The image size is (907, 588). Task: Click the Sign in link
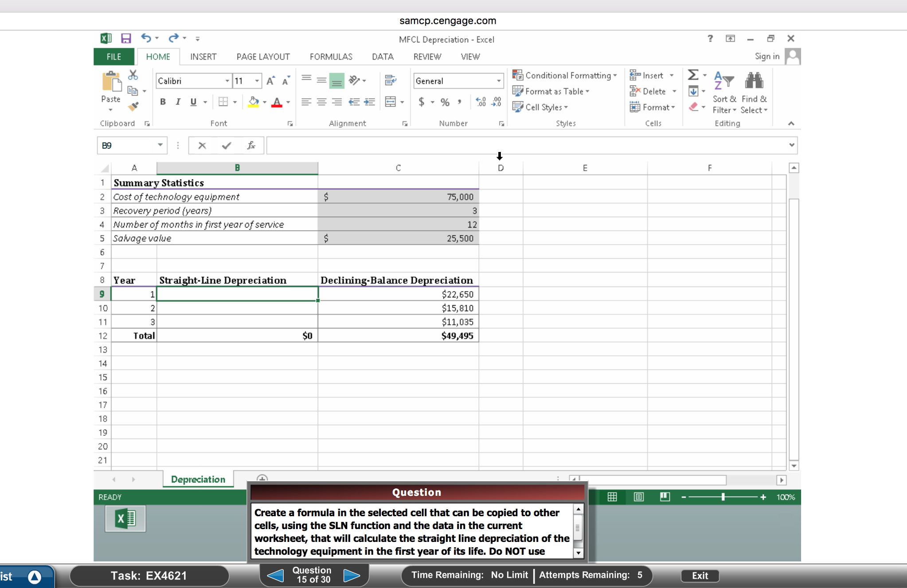pyautogui.click(x=767, y=56)
